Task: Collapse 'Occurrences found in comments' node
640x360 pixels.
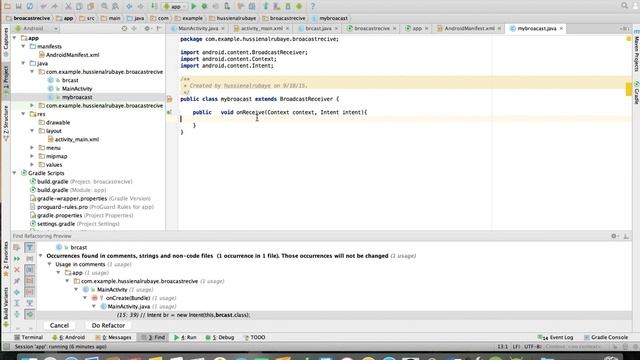Action: click(x=41, y=256)
